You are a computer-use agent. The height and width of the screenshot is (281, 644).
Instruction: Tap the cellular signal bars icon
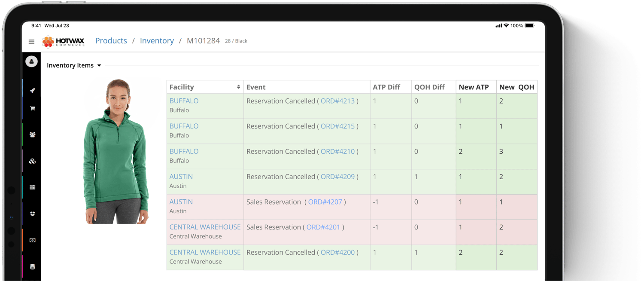498,26
